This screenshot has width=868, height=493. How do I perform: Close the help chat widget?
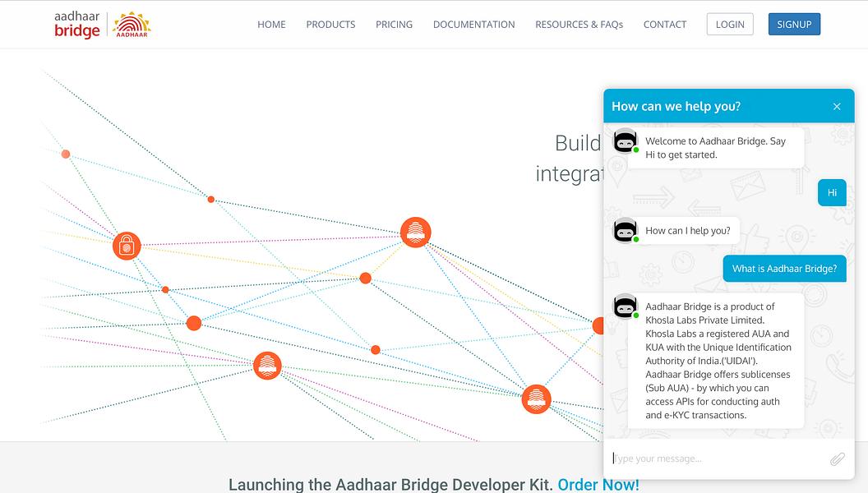point(837,106)
